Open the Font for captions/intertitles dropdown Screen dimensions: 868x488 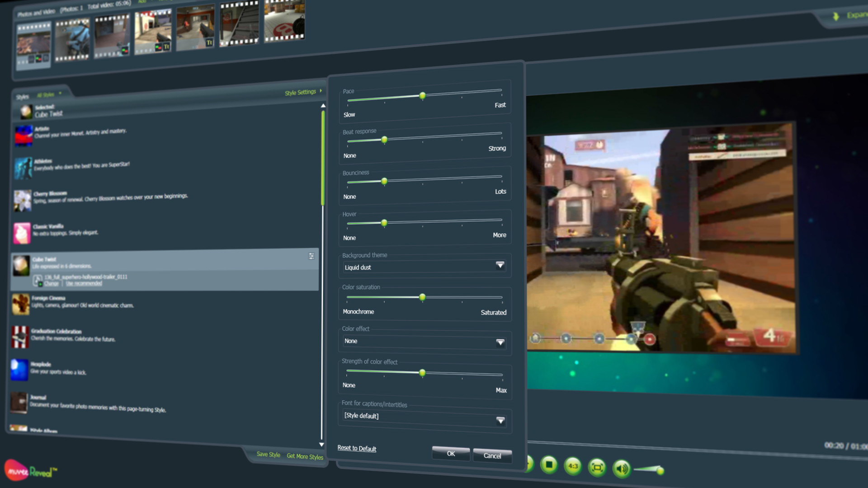pyautogui.click(x=500, y=420)
